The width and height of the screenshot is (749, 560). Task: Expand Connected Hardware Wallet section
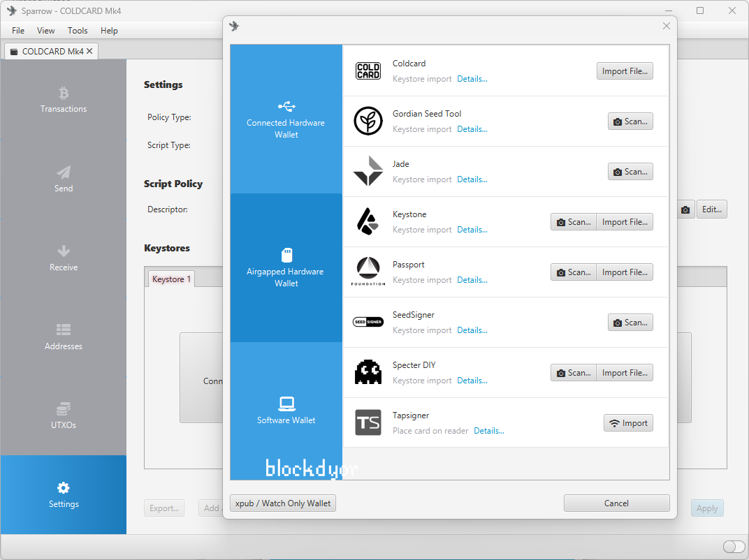click(x=286, y=119)
